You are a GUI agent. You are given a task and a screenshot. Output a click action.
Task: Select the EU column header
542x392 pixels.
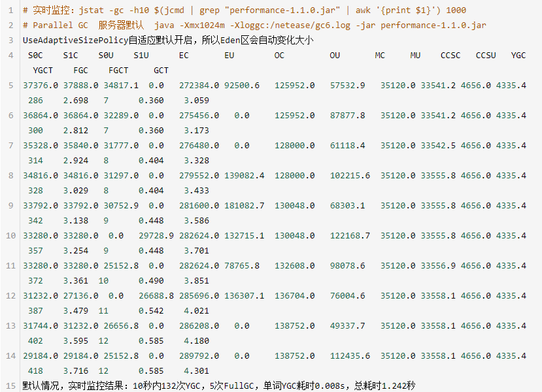point(229,56)
